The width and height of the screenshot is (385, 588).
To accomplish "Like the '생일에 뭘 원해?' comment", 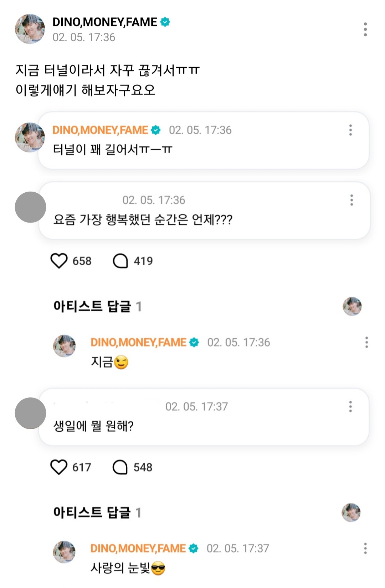I will point(59,467).
